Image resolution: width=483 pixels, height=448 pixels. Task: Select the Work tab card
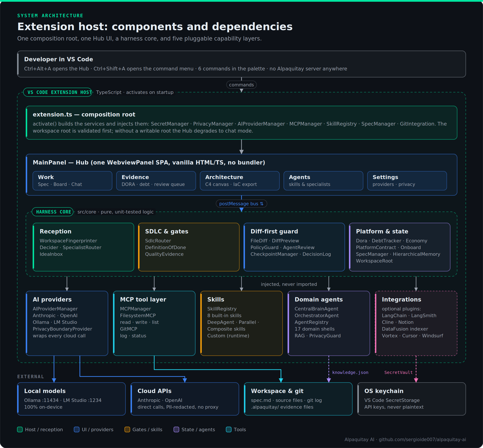[72, 181]
